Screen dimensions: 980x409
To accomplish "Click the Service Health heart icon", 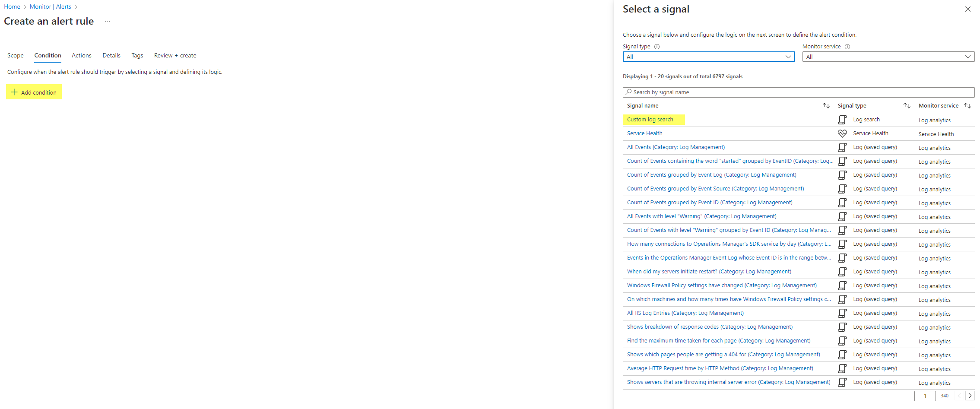I will pyautogui.click(x=842, y=133).
